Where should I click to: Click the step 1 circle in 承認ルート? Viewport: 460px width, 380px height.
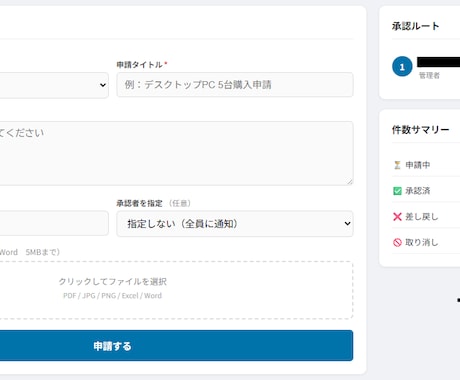402,66
